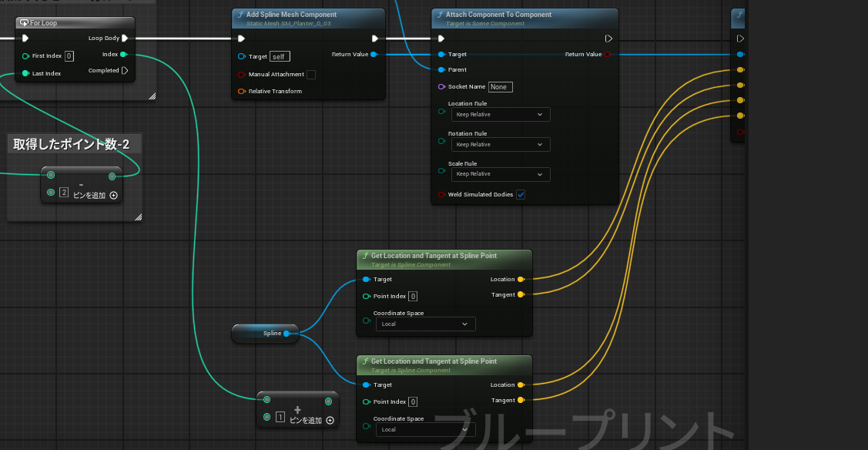Click the f icon on Attach Component header
The image size is (868, 450).
(439, 15)
